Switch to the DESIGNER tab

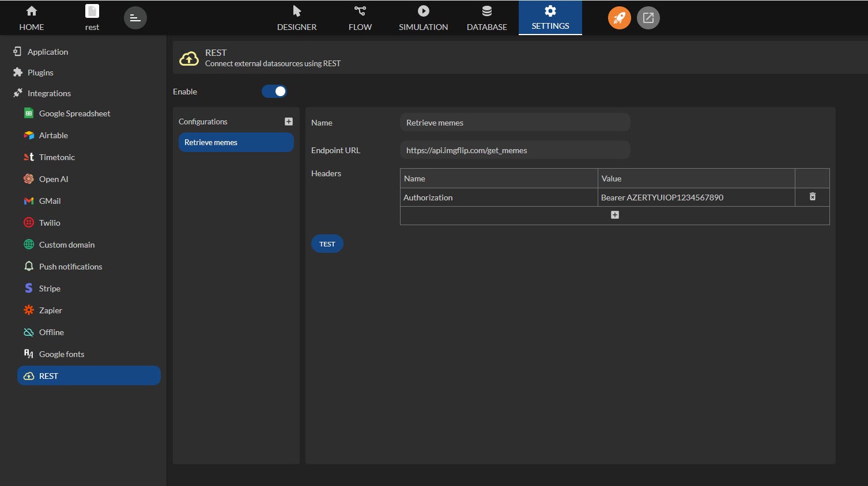click(297, 18)
